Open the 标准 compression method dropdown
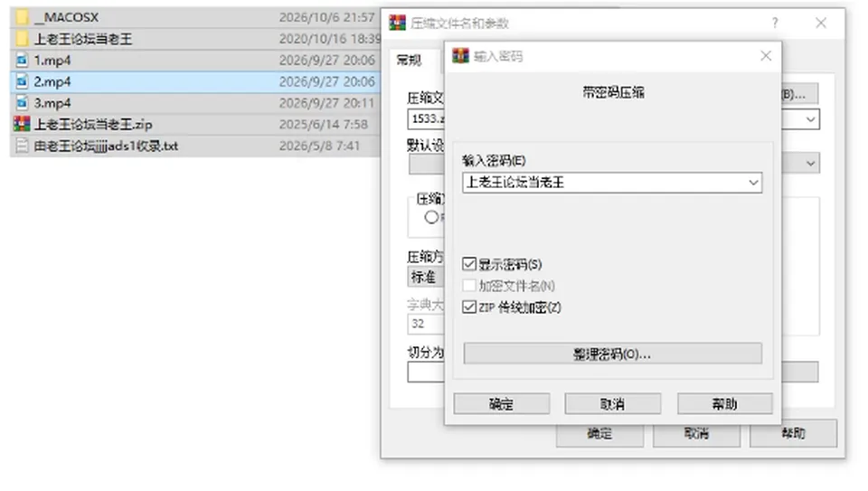 426,277
